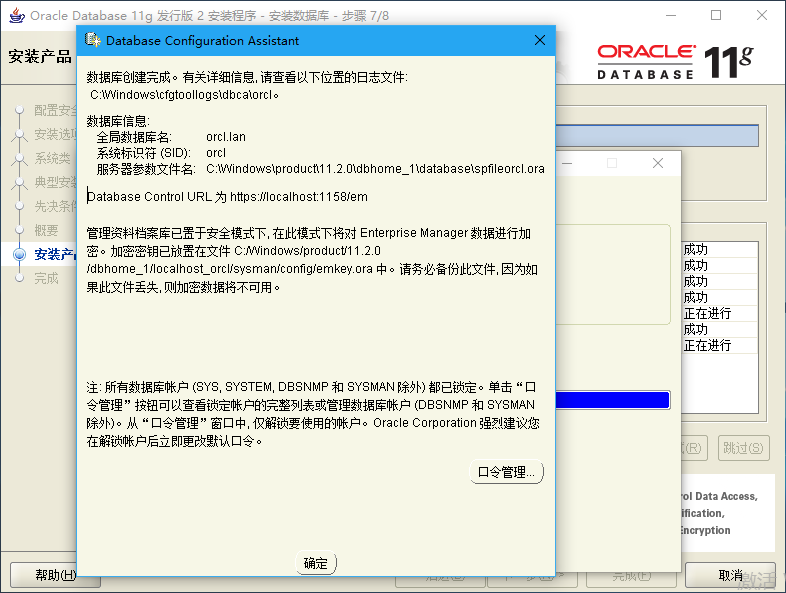Image resolution: width=786 pixels, height=593 pixels.
Task: Close the Database Configuration Assistant dialog
Action: (x=540, y=40)
